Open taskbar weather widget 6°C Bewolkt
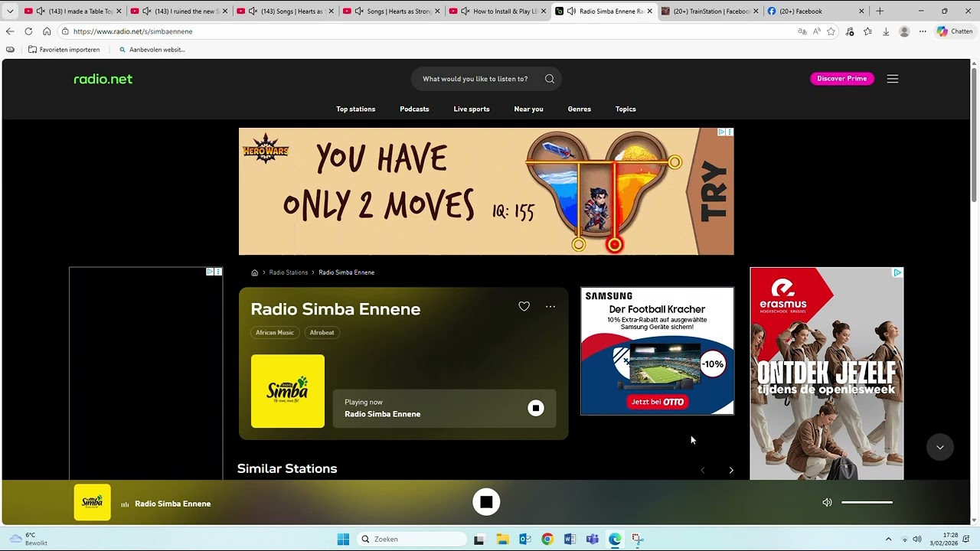 28,539
